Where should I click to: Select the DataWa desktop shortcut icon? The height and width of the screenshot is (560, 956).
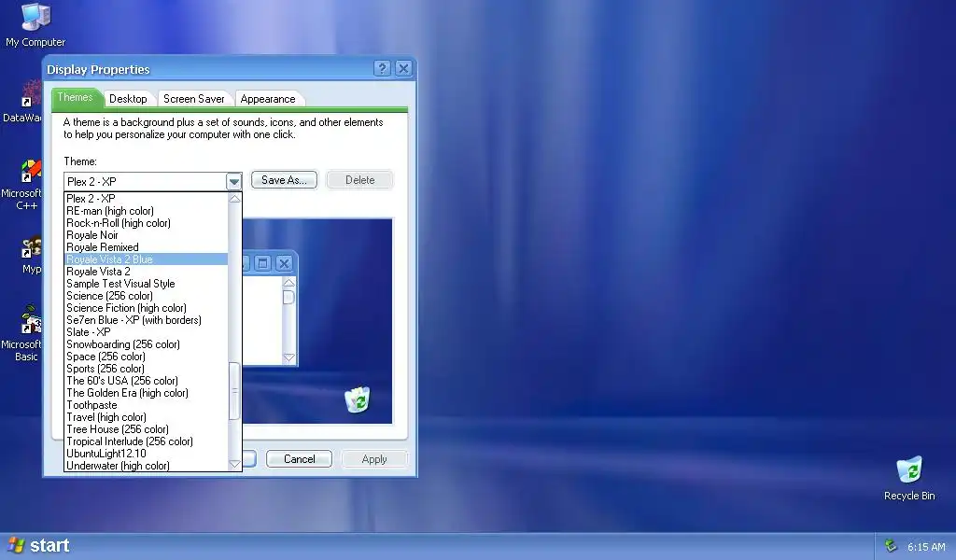pyautogui.click(x=22, y=101)
